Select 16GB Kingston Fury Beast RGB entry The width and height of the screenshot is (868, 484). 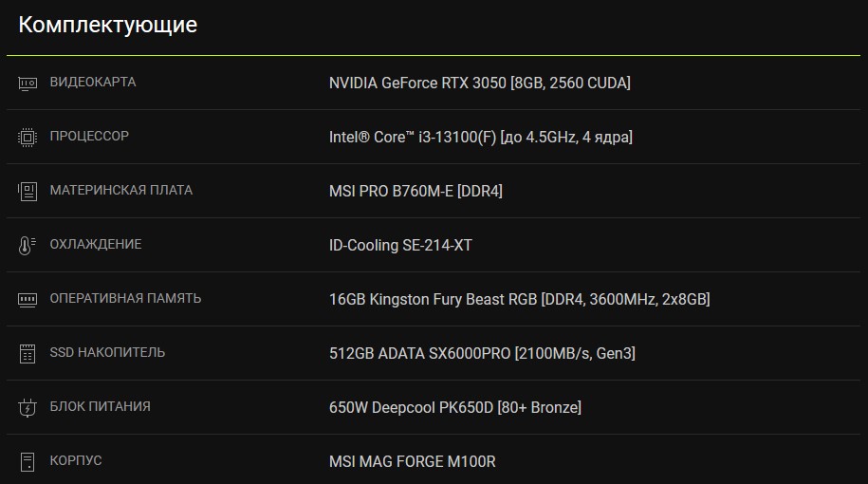519,299
